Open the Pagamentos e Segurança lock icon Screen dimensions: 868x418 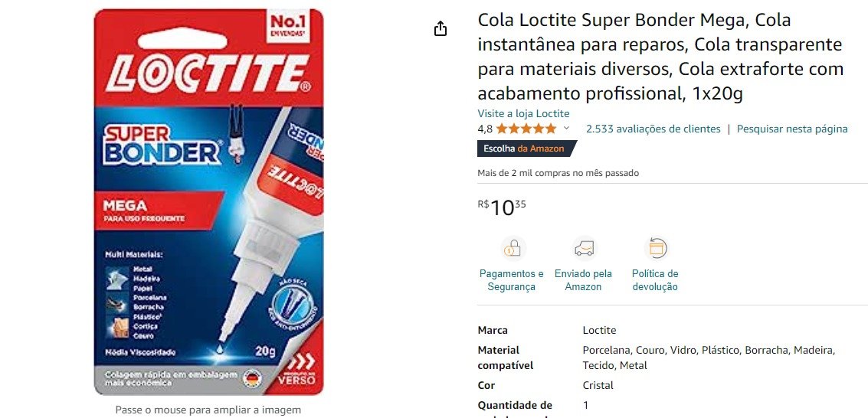tap(512, 249)
